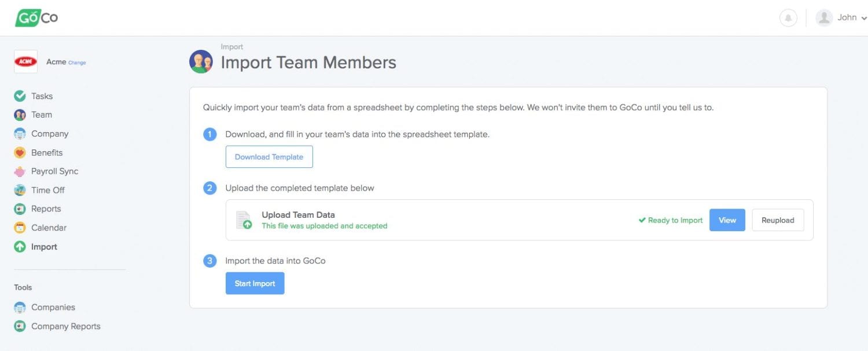Viewport: 868px width, 351px height.
Task: Click the Calendar icon in sidebar
Action: (x=20, y=228)
